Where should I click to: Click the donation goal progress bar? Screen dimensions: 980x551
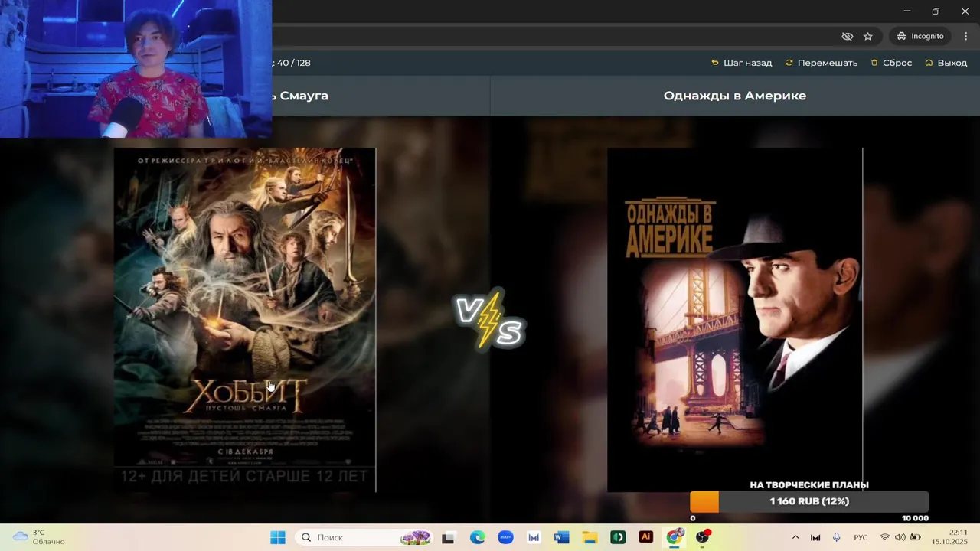[x=809, y=501]
